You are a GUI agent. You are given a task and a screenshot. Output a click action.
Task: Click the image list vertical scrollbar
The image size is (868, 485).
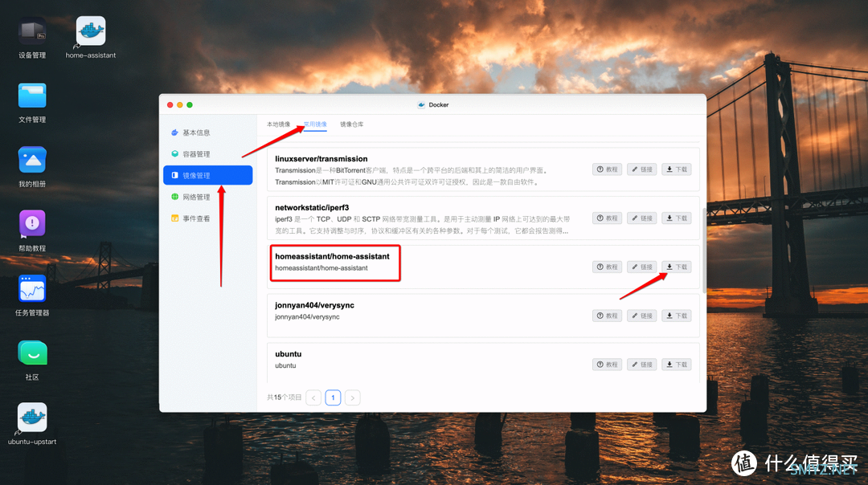(x=703, y=250)
